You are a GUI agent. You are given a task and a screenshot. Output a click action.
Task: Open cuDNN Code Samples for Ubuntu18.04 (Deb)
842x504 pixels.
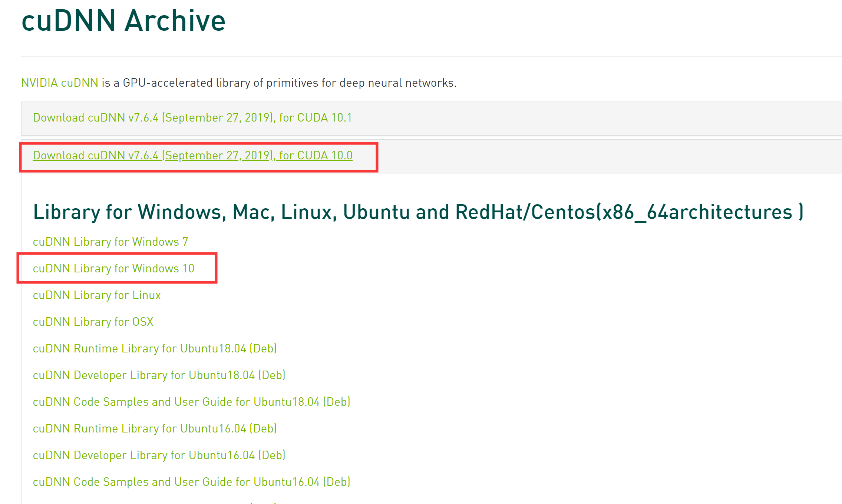[192, 402]
